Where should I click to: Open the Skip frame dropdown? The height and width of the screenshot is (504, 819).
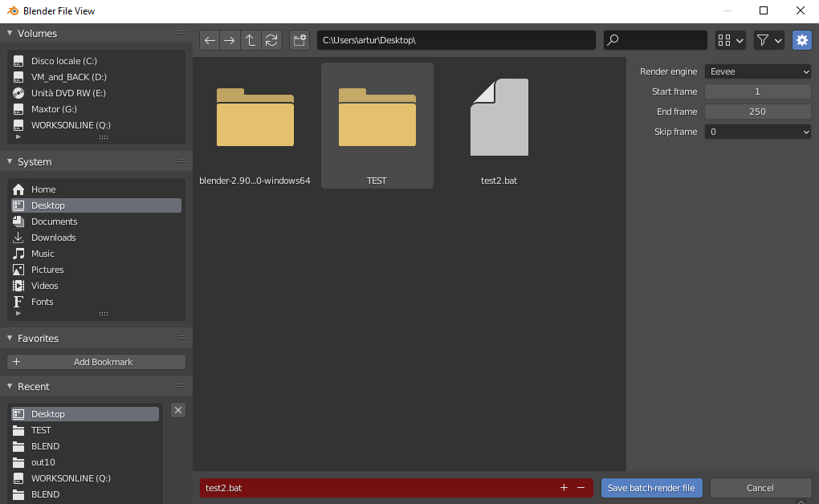pos(758,132)
